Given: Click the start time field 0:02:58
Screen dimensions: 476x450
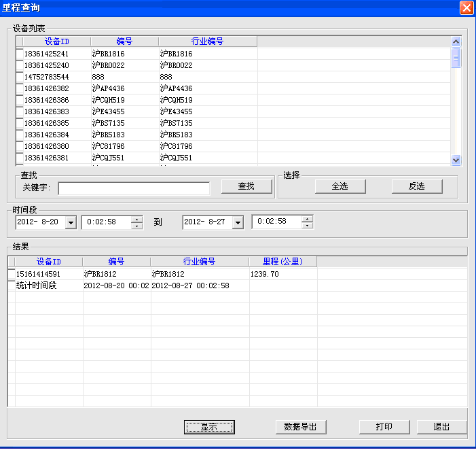Looking at the screenshot, I should pos(107,222).
